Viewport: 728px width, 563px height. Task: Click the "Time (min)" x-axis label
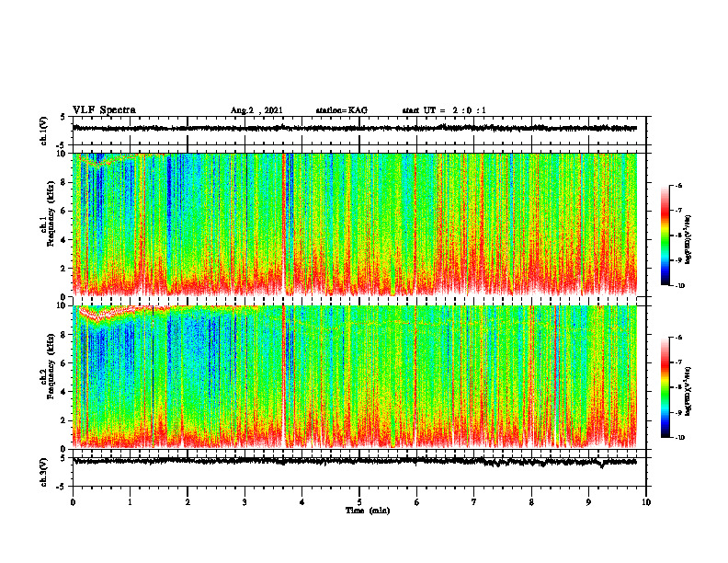(x=368, y=511)
